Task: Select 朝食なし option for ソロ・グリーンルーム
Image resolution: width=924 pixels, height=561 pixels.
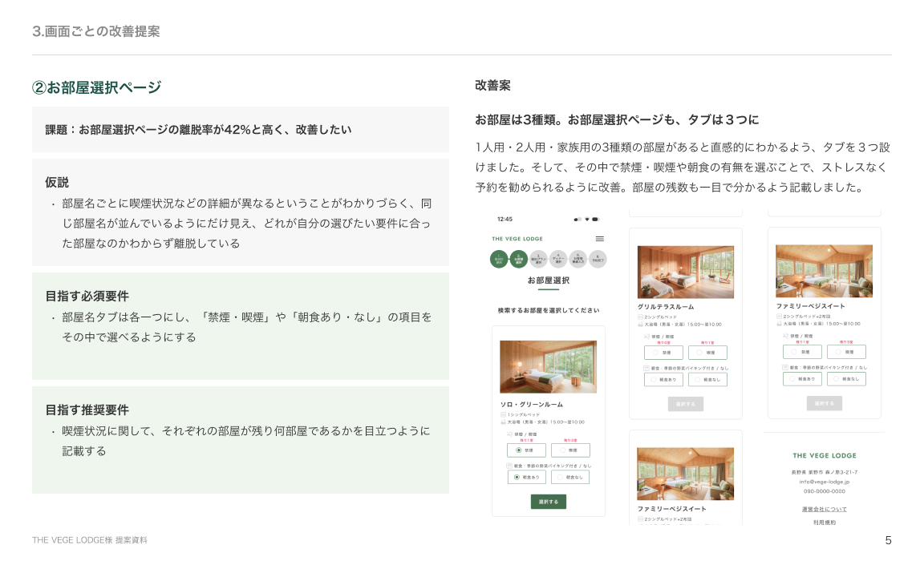Action: (570, 477)
